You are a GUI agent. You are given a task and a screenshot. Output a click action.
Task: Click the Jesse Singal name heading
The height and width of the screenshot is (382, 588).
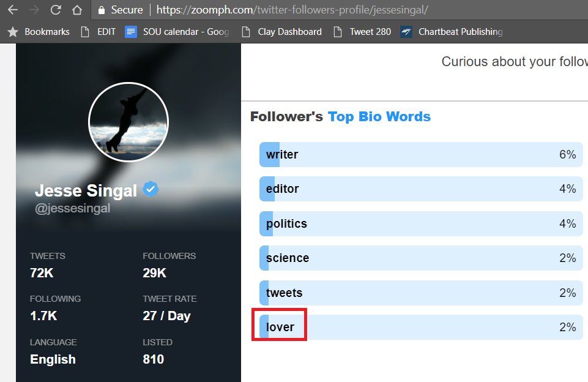[x=86, y=190]
